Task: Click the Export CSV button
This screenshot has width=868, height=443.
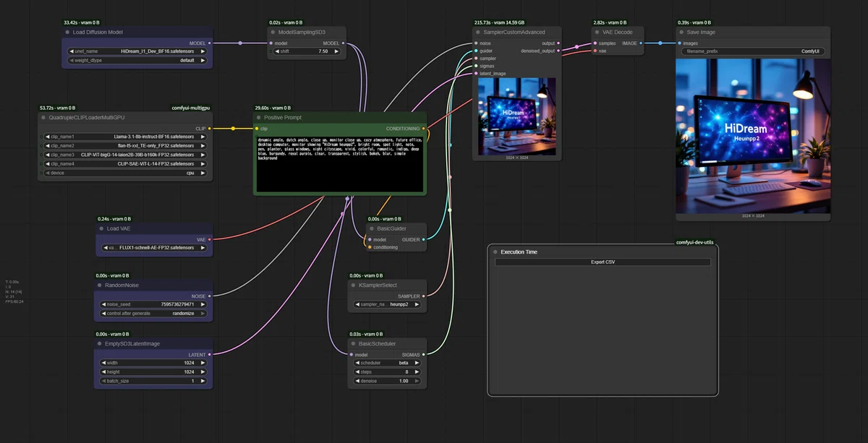Action: click(603, 262)
